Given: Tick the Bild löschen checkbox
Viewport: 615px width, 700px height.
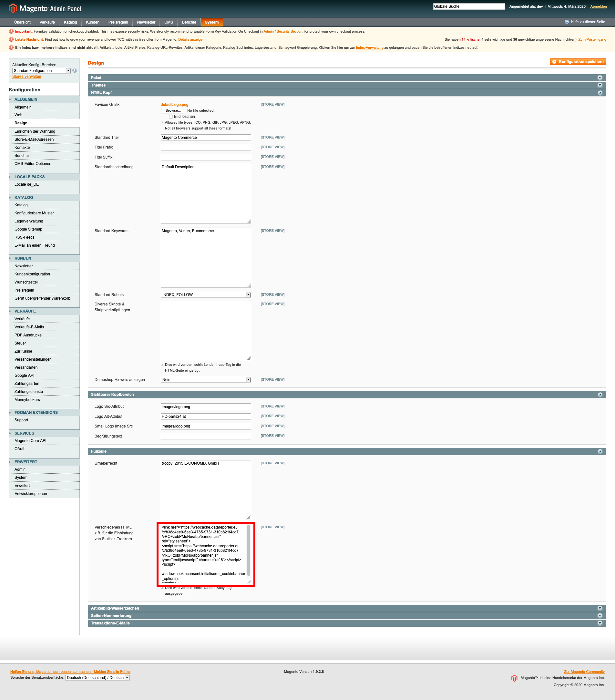Looking at the screenshot, I should 171,117.
